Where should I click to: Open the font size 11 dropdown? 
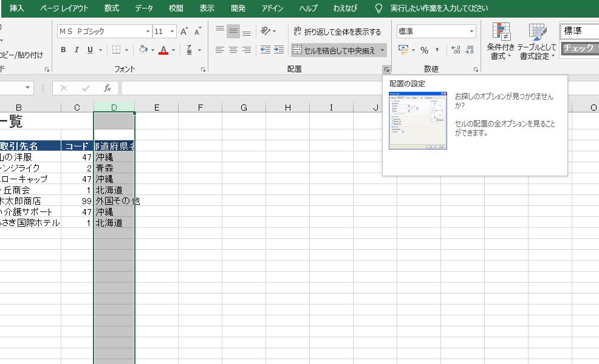click(x=171, y=31)
